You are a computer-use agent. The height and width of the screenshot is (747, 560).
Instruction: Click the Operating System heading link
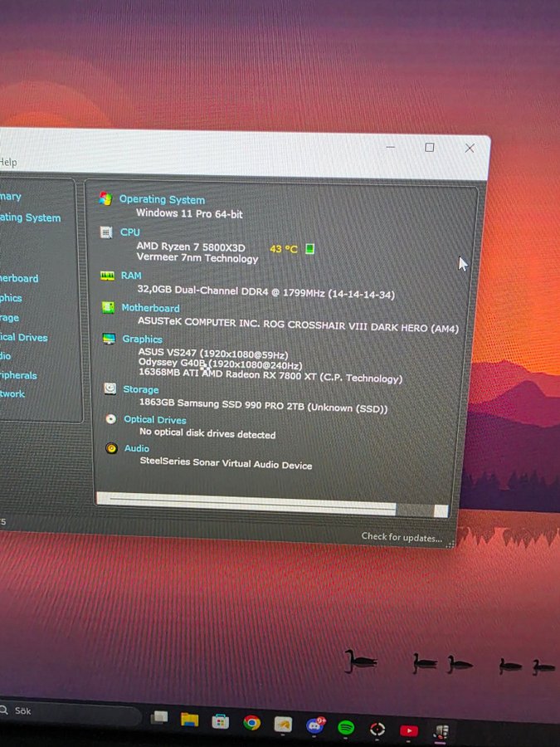162,199
